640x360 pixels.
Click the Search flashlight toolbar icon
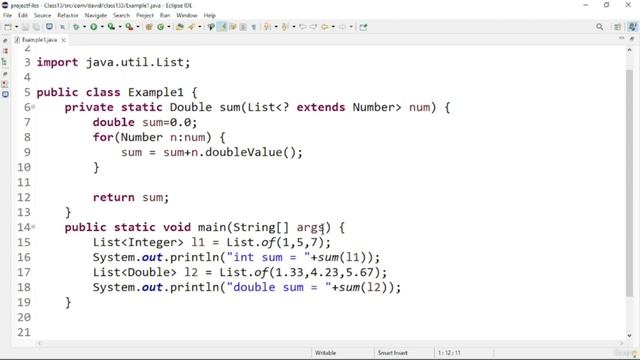pos(191,27)
